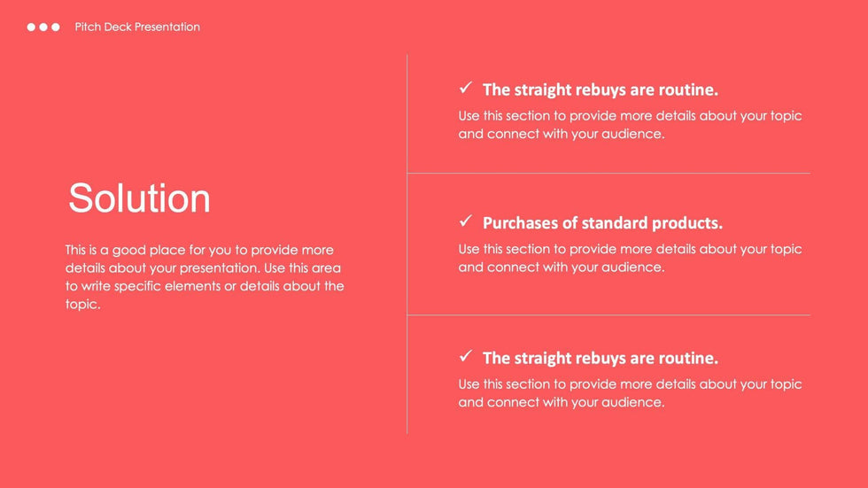The height and width of the screenshot is (488, 868).
Task: Click the description text under the Purchases heading
Action: (630, 258)
